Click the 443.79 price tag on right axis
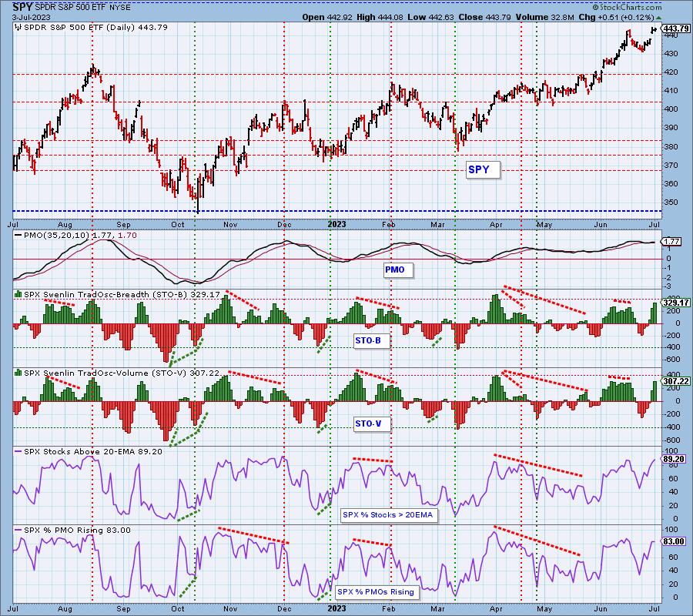Viewport: 693px width, 616px height. point(676,28)
